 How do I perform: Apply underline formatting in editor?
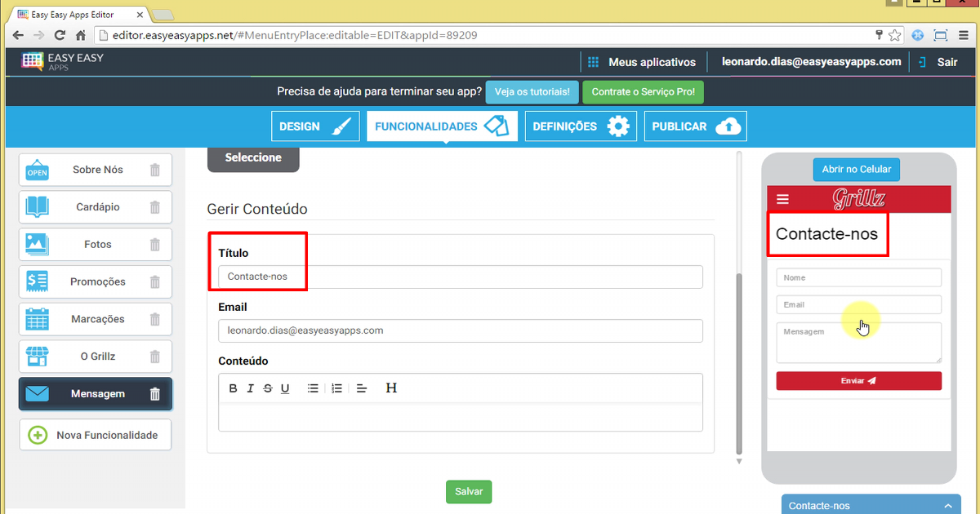coord(285,388)
